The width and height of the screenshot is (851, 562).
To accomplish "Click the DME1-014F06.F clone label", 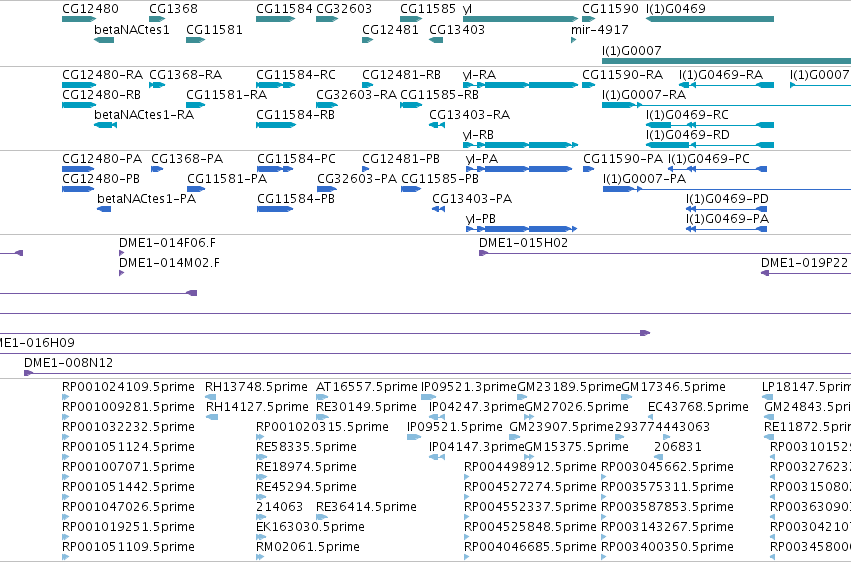I will (167, 242).
